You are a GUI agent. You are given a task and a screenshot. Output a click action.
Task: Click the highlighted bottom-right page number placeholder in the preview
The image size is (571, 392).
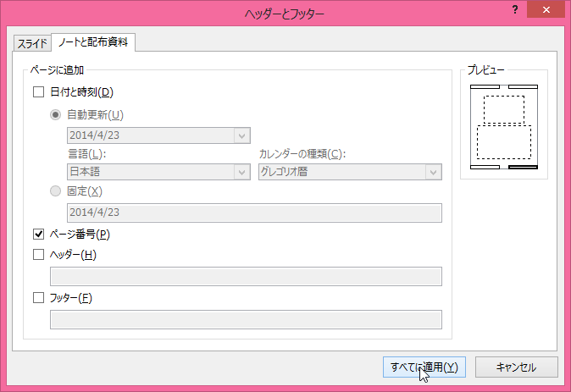524,168
